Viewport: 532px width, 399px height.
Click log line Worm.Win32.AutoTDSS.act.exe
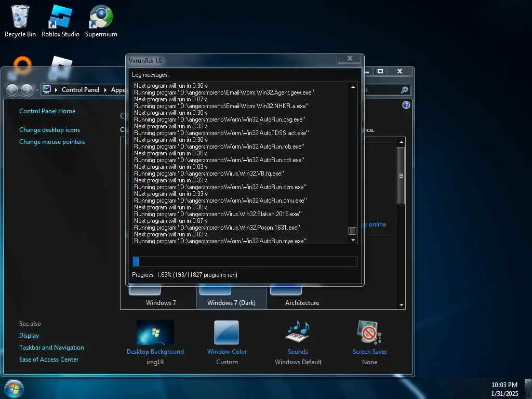tap(221, 133)
